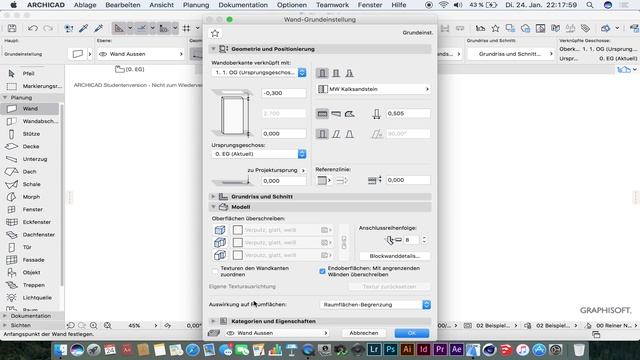Click undo arrow in main toolbar
The height and width of the screenshot is (360, 640).
click(x=33, y=28)
